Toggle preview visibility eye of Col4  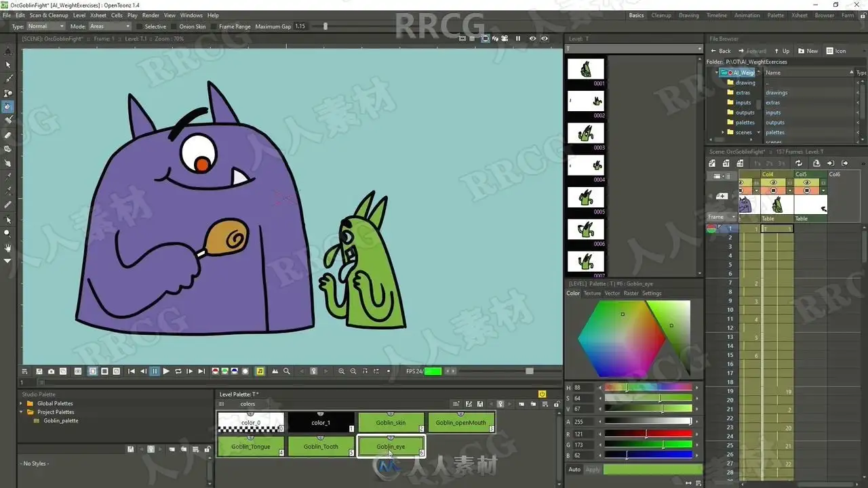pos(773,182)
